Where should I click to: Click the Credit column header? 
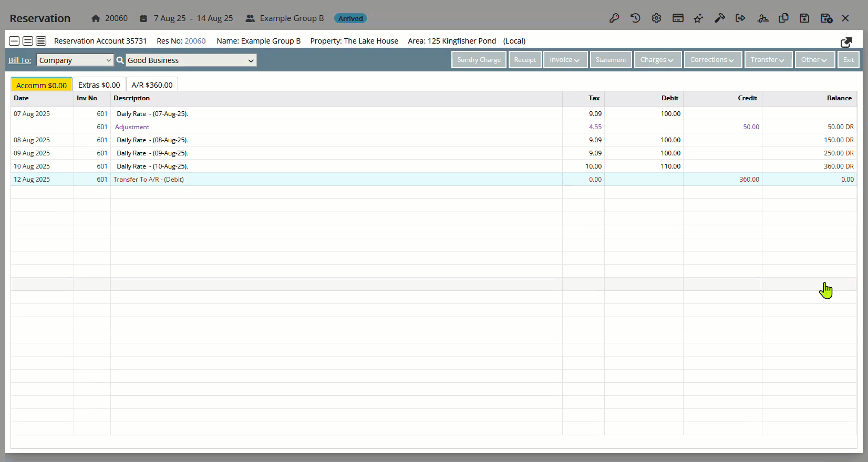[722, 98]
